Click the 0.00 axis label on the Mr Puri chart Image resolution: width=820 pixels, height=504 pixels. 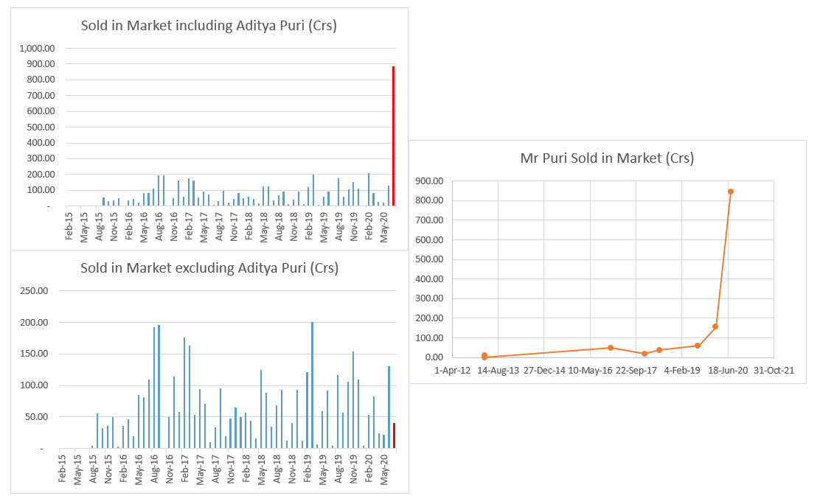434,357
